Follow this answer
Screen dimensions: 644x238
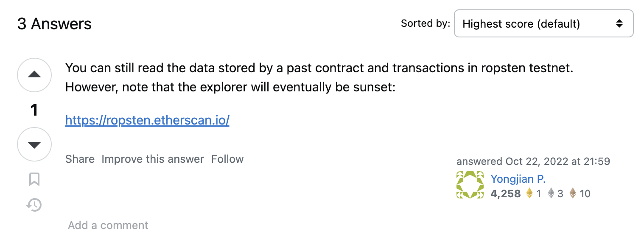coord(227,159)
